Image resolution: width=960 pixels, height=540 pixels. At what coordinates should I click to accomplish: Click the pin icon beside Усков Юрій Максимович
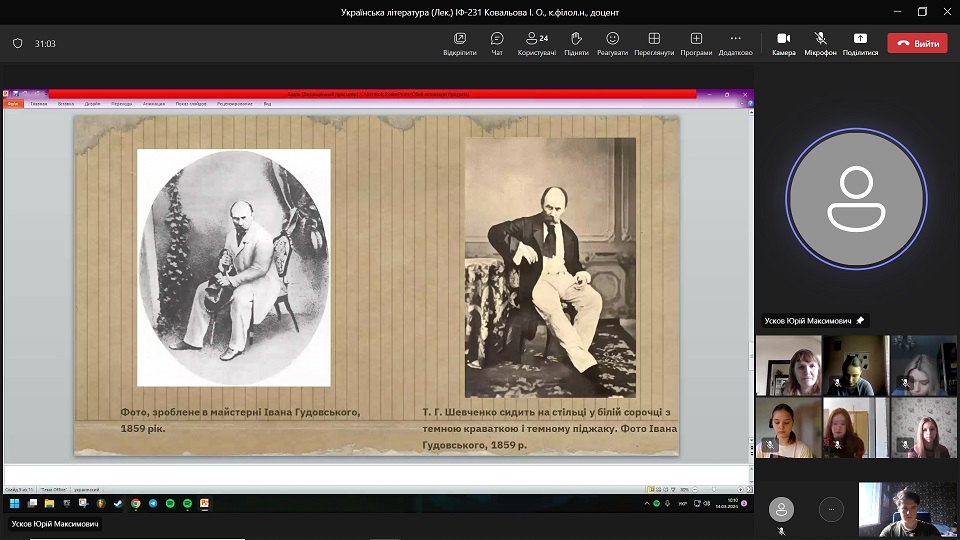[860, 321]
